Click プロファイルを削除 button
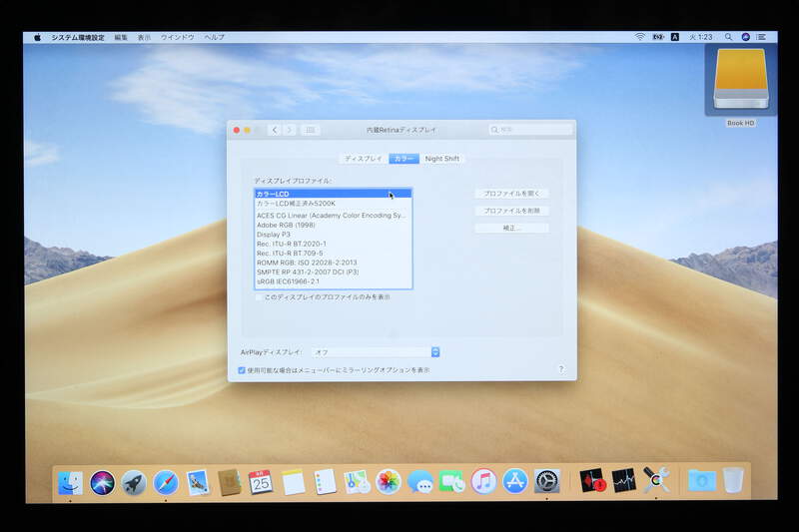This screenshot has height=532, width=799. pyautogui.click(x=511, y=211)
